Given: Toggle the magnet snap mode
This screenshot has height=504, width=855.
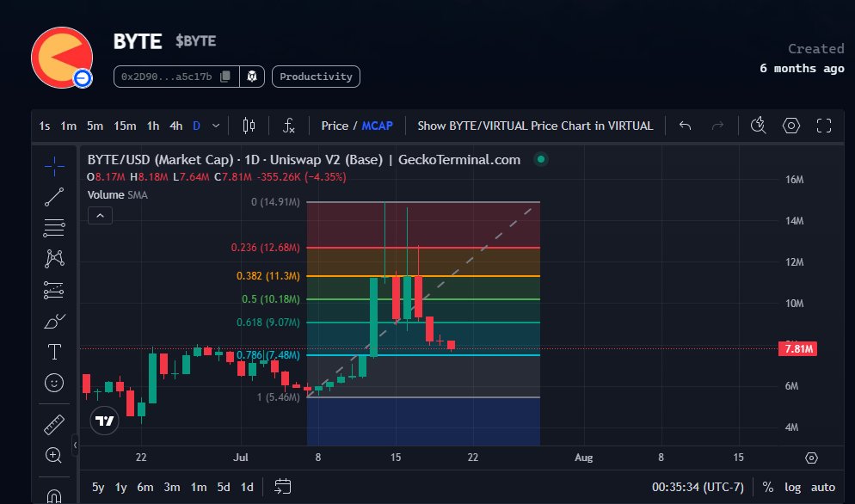Looking at the screenshot, I should point(54,495).
